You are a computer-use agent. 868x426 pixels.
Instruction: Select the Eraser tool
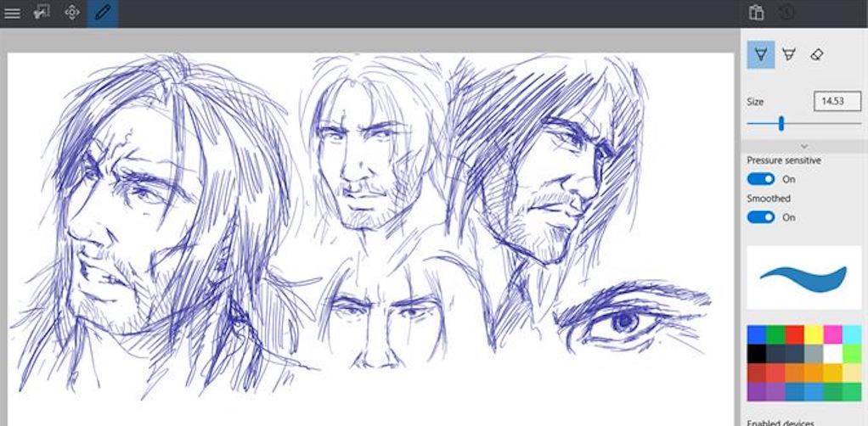(x=816, y=54)
